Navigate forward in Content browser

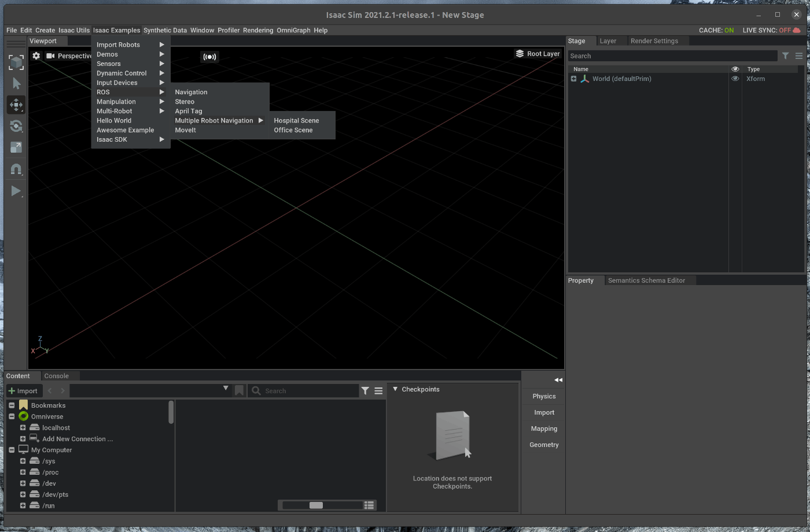(62, 391)
